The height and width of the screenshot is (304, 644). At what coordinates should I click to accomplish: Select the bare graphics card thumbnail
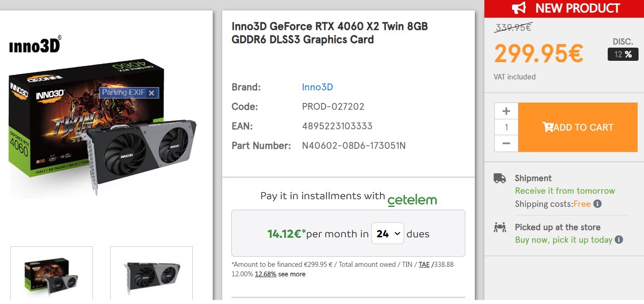tap(151, 273)
